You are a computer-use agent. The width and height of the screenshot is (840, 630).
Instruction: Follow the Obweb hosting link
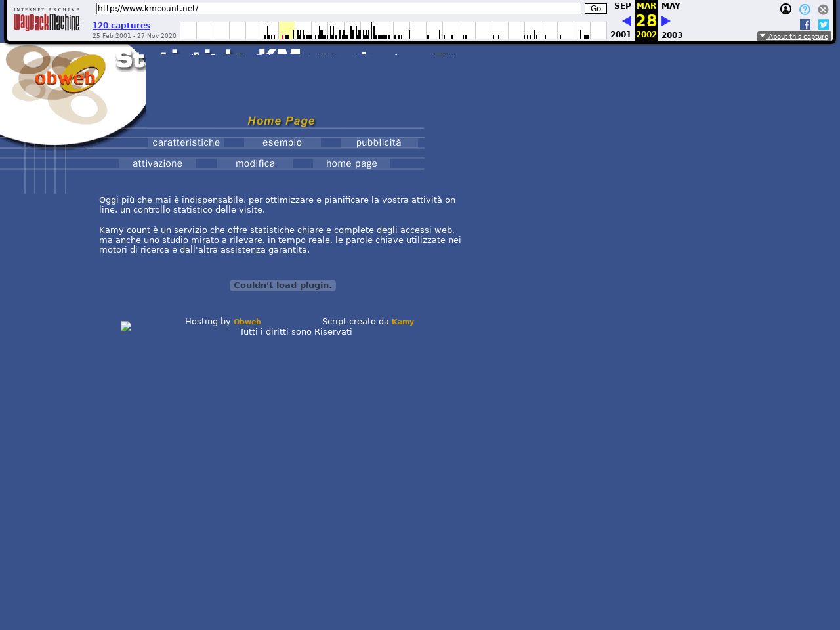[247, 322]
